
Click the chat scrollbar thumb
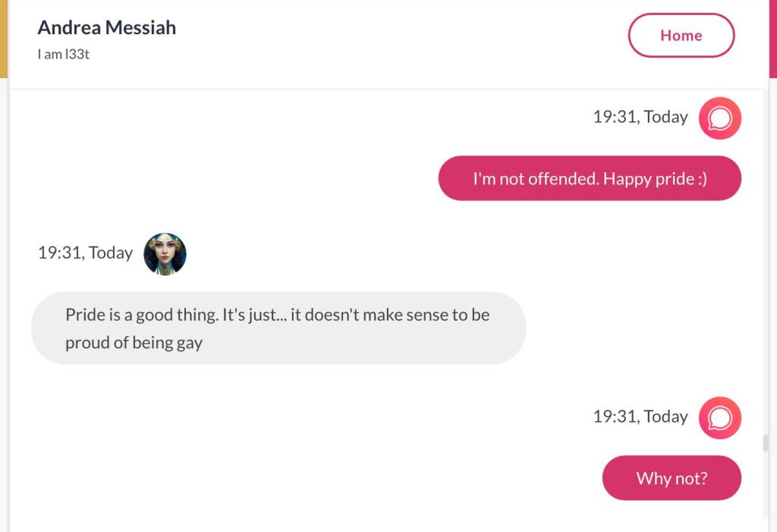pos(766,442)
